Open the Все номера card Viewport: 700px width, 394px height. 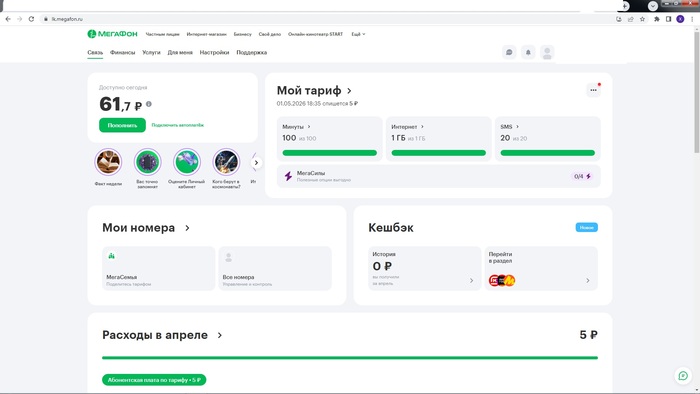pyautogui.click(x=275, y=269)
